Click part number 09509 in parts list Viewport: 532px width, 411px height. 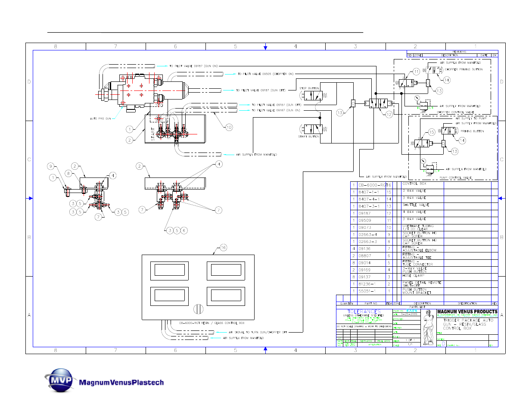pos(364,221)
